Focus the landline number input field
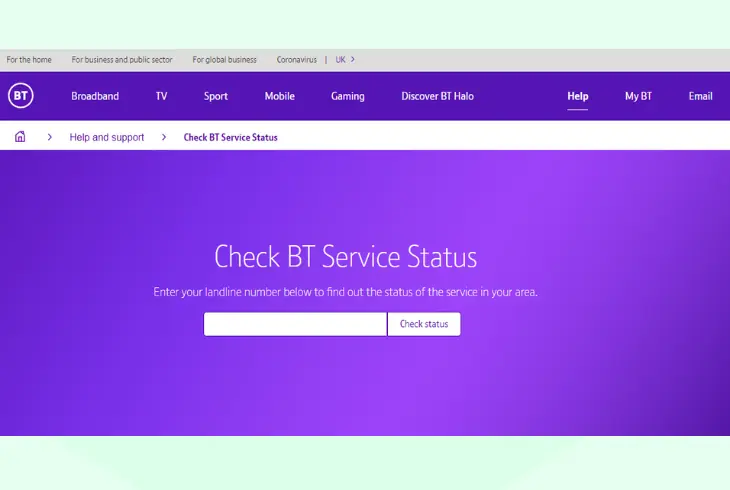This screenshot has height=490, width=730. tap(295, 324)
